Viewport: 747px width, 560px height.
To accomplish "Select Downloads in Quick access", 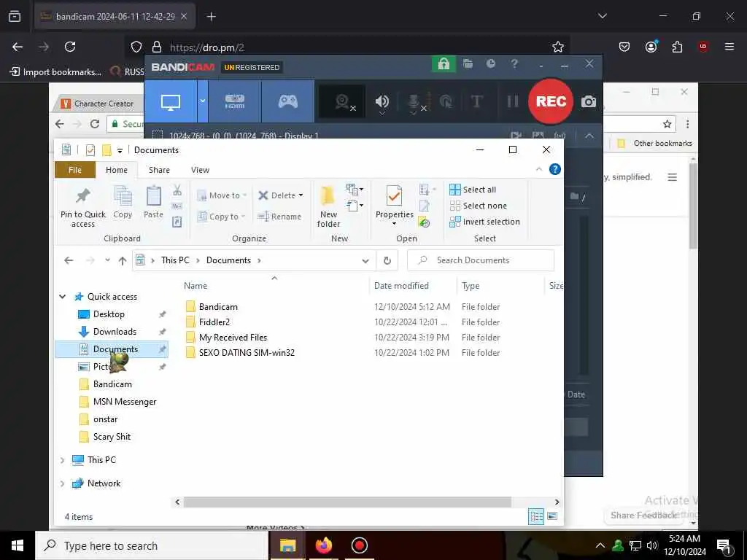I will [115, 332].
